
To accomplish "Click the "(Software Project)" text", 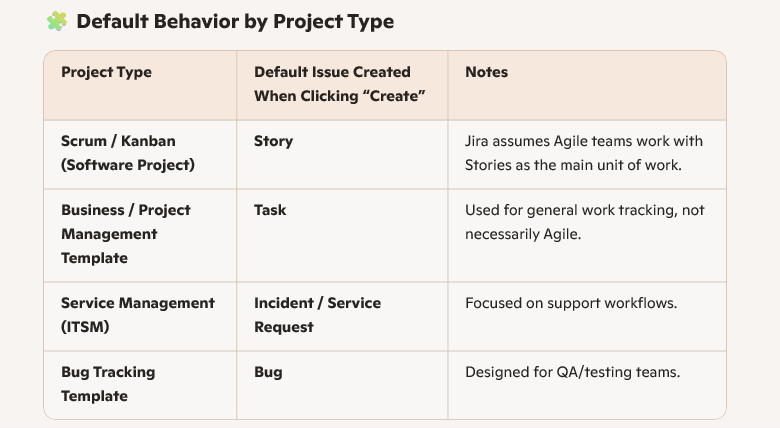I will pyautogui.click(x=127, y=165).
